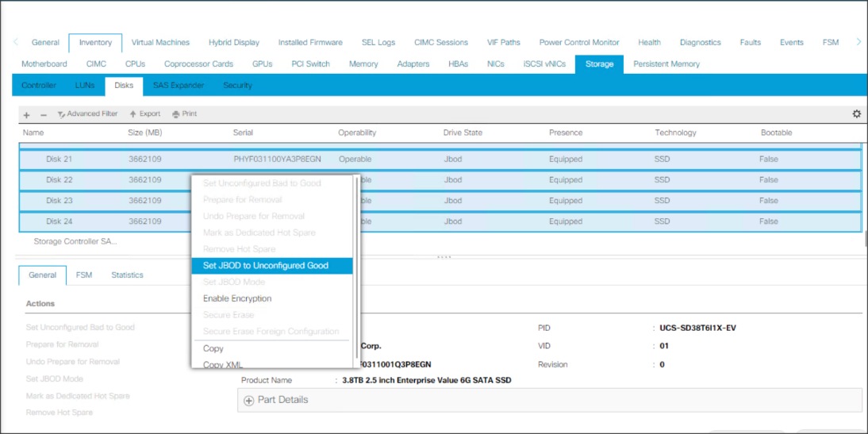This screenshot has height=434, width=868.
Task: Open the table settings gear icon
Action: coord(856,113)
